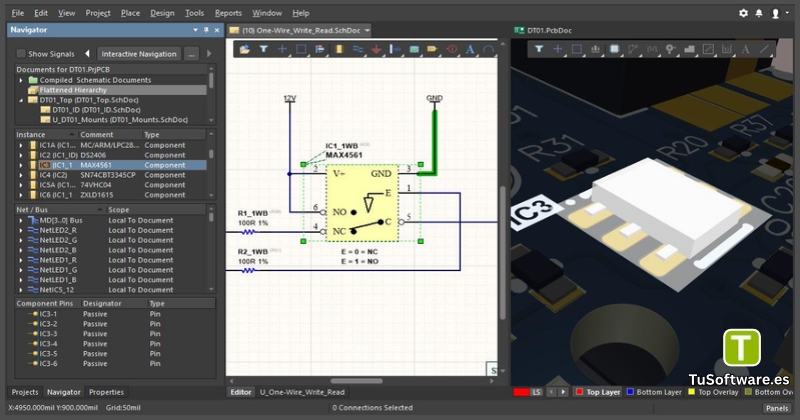Select the Place Sheet Symbol green icon
800x420 pixels.
414,50
